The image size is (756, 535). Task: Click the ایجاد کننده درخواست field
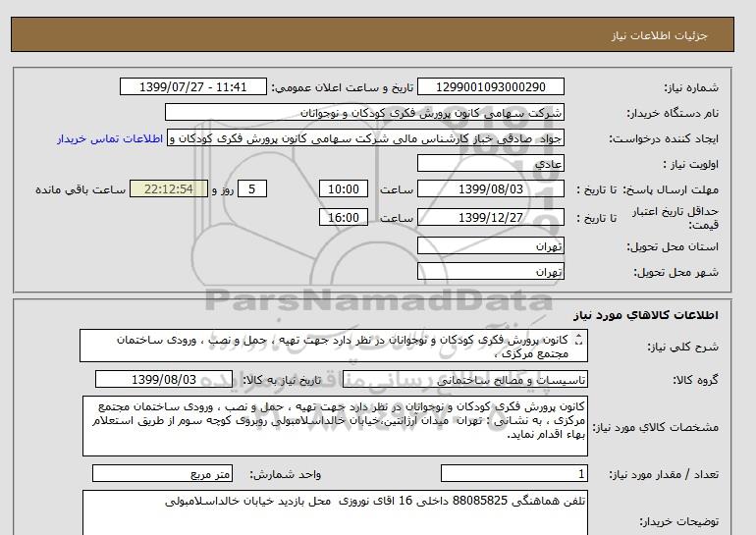365,138
